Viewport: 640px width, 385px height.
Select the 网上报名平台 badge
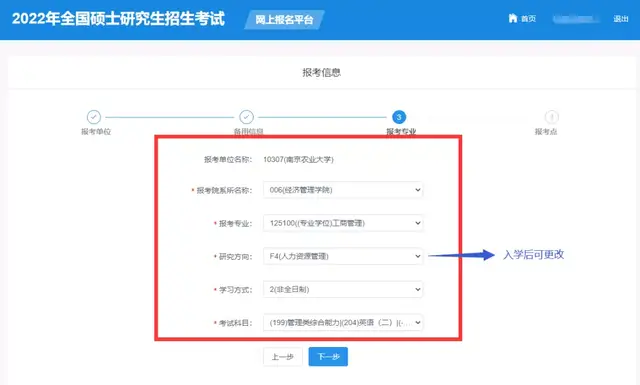[284, 20]
